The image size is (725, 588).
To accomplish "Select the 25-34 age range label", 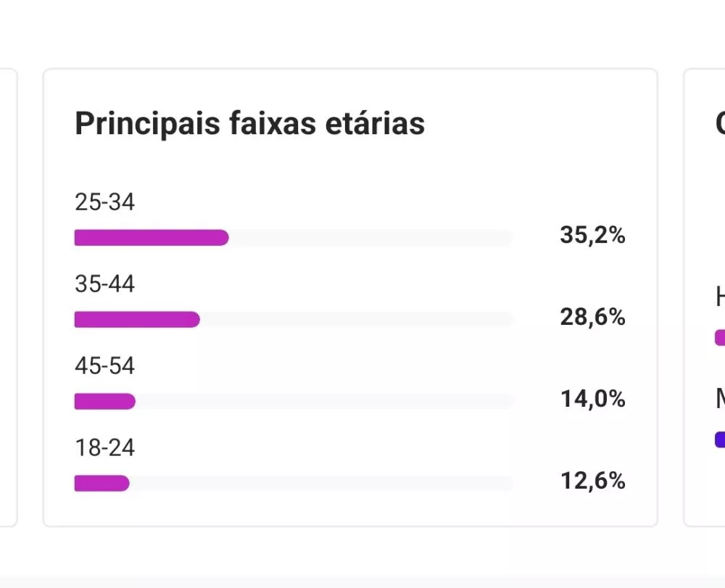I will 104,202.
